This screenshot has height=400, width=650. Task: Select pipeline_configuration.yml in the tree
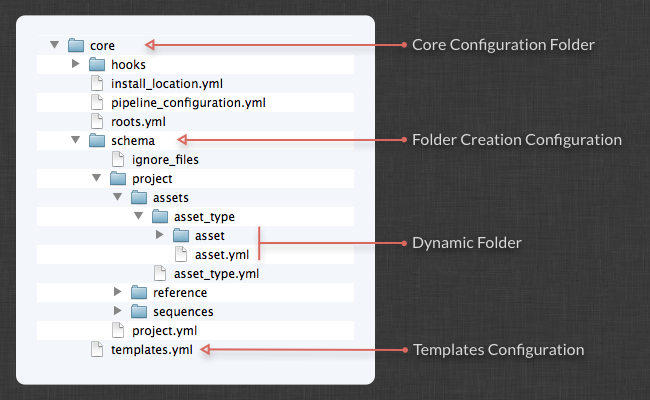pyautogui.click(x=188, y=102)
